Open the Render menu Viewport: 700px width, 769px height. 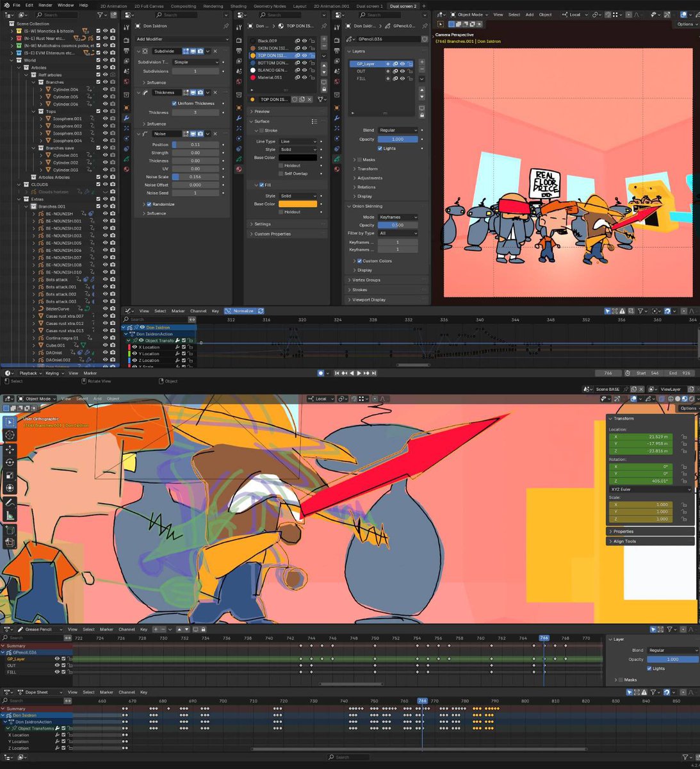coord(45,5)
